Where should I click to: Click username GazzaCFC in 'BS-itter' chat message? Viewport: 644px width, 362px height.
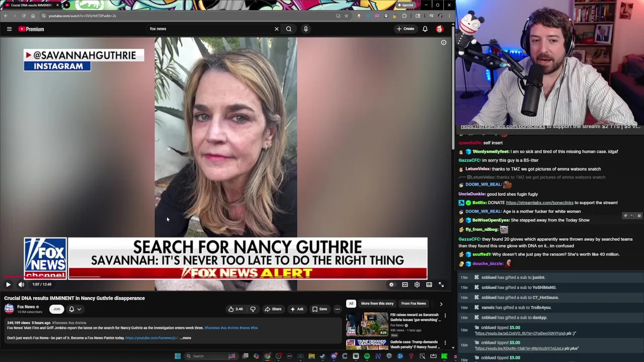tap(469, 160)
